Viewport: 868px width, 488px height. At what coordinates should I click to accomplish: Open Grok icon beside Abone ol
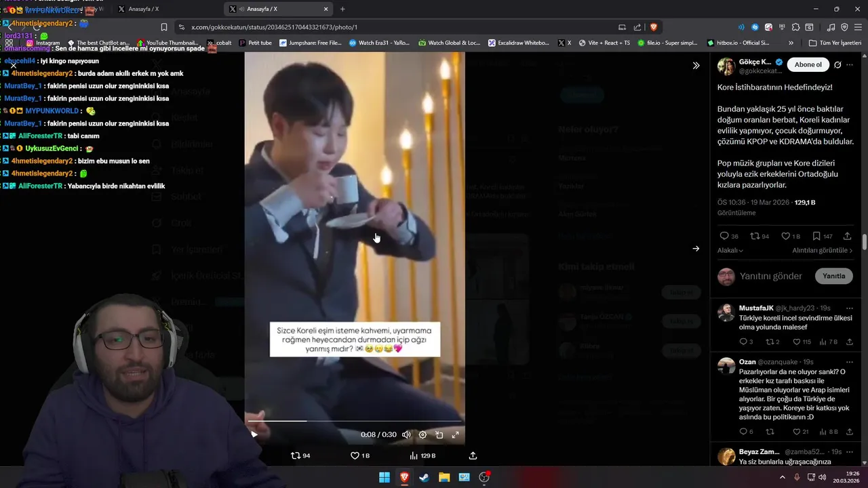pyautogui.click(x=837, y=65)
